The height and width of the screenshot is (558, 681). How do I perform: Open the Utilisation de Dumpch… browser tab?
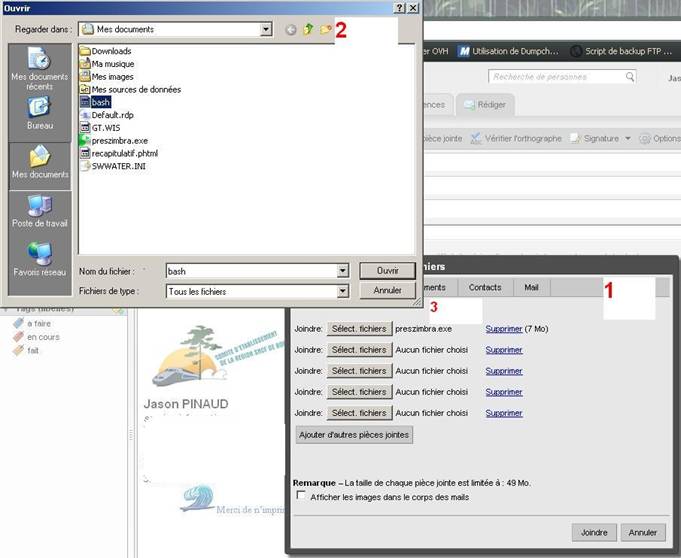509,51
